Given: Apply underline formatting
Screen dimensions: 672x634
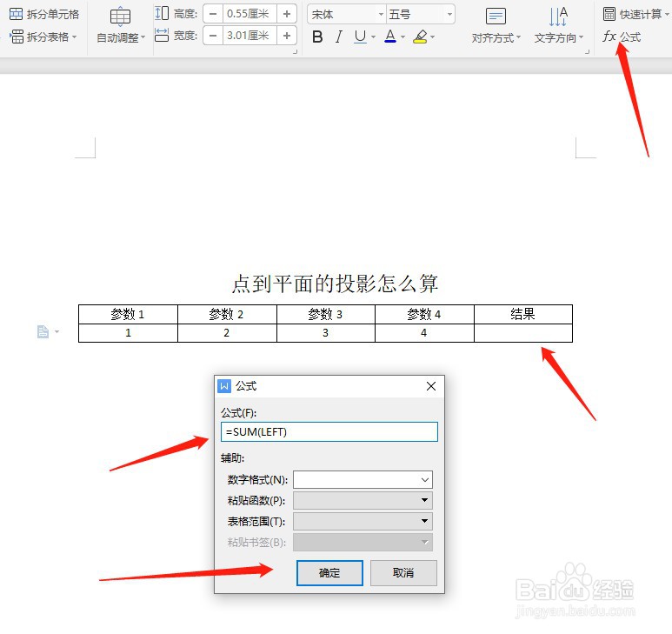Looking at the screenshot, I should 361,37.
